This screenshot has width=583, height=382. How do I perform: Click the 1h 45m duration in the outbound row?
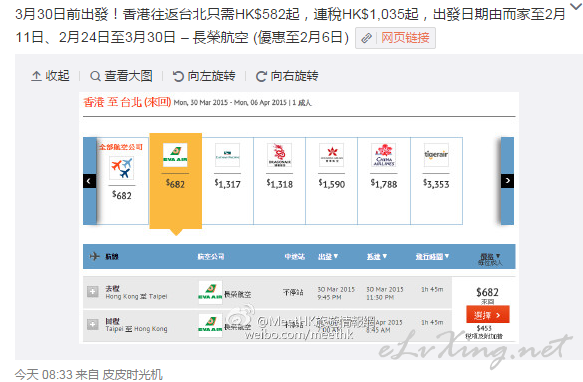(x=432, y=289)
